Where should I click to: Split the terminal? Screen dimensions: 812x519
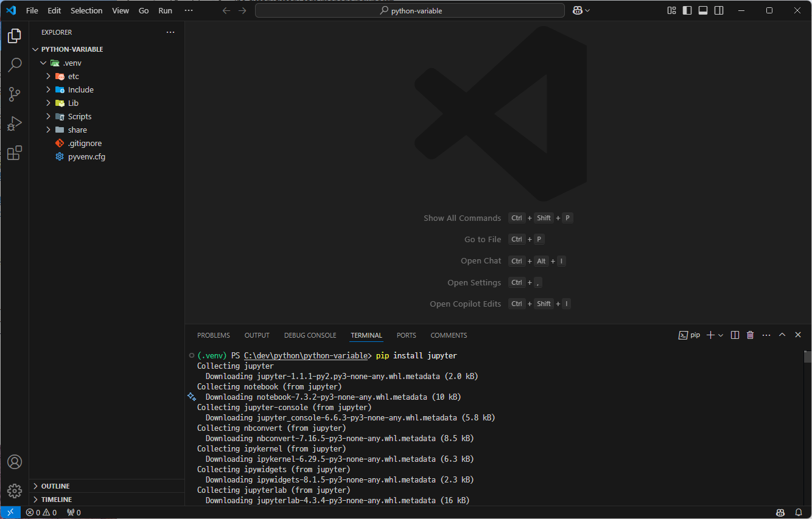[x=735, y=335]
